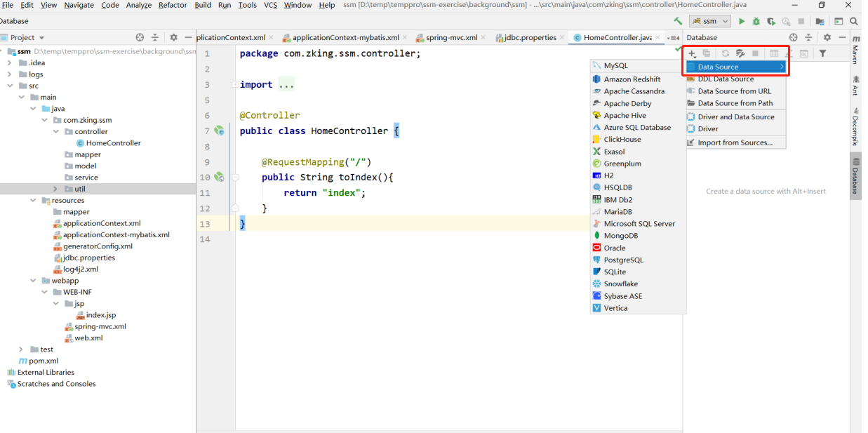868x433 pixels.
Task: Open the VCS menu
Action: point(270,5)
